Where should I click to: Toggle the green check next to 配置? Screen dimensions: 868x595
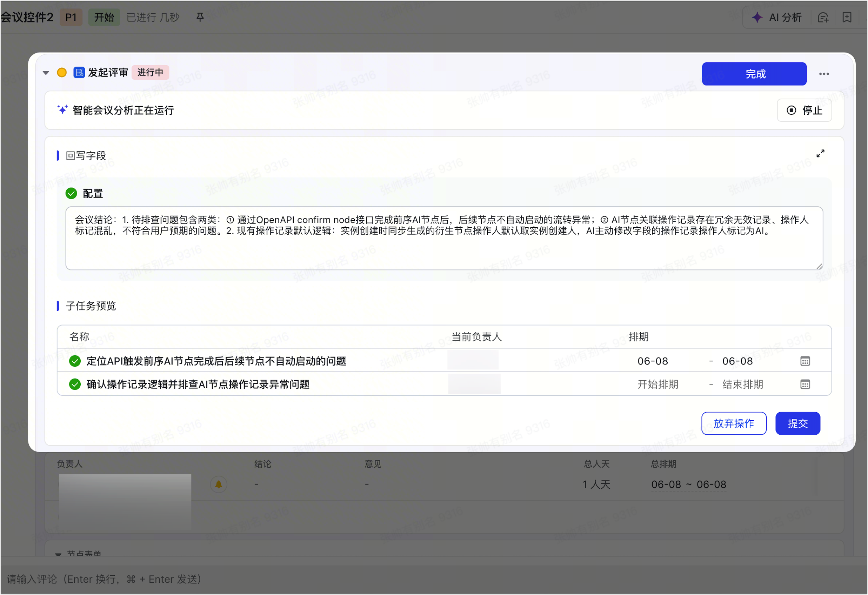[x=71, y=193]
